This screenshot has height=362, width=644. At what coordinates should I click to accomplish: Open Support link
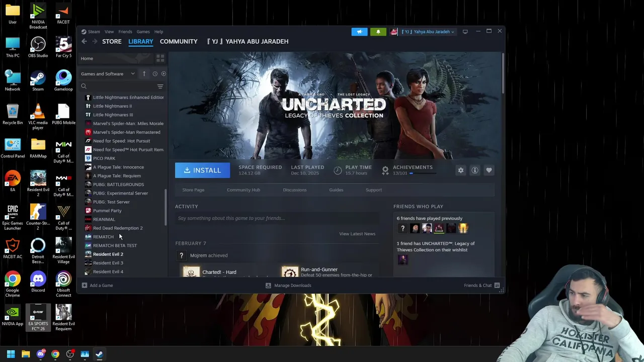point(374,190)
